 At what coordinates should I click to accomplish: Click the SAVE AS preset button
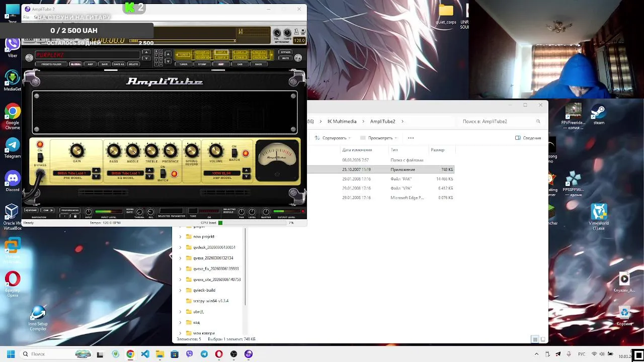point(119,64)
